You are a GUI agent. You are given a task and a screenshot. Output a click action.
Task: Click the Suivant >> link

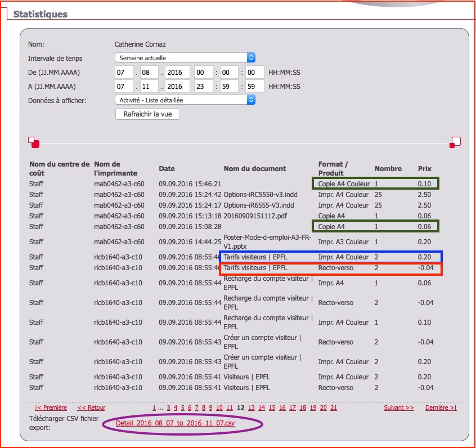point(398,407)
